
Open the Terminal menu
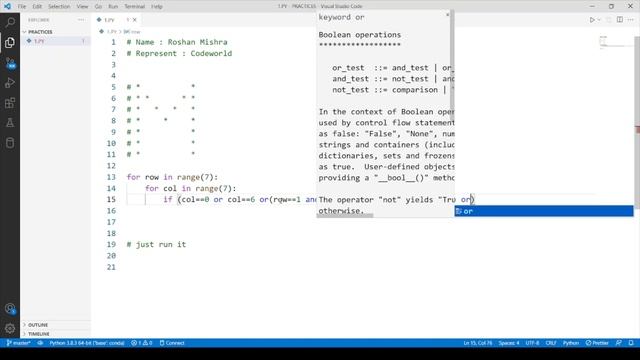point(134,7)
